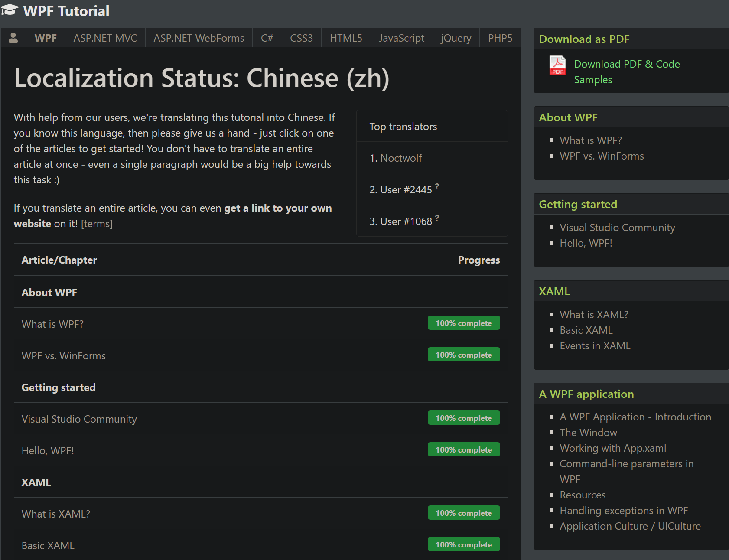Open the [terms] link
729x560 pixels.
[97, 224]
